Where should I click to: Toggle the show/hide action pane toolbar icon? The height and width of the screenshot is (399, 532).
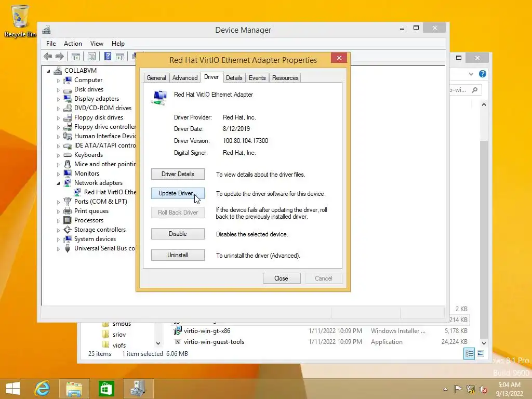(x=120, y=57)
